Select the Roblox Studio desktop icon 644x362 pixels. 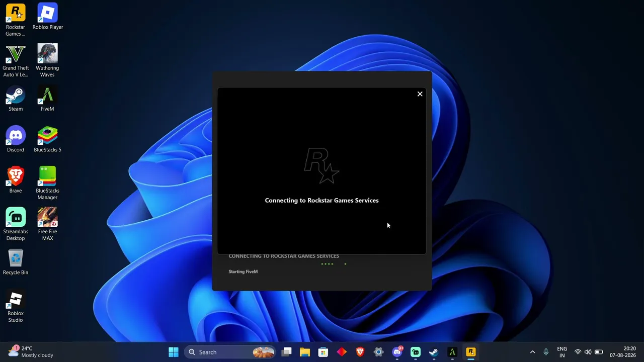(x=16, y=306)
